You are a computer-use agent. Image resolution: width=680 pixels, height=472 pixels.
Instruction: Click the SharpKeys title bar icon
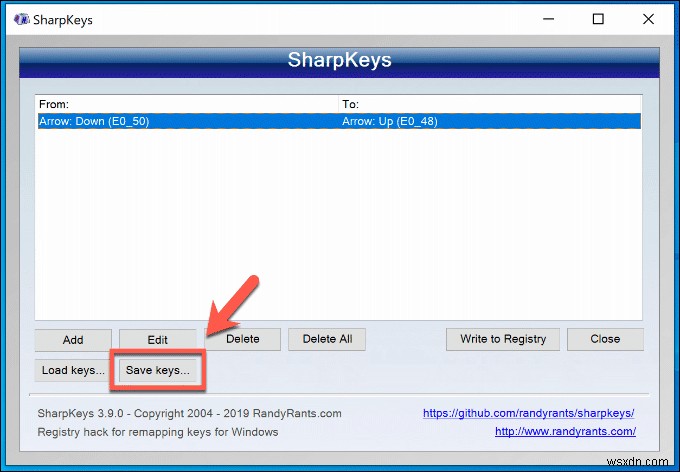(x=21, y=20)
